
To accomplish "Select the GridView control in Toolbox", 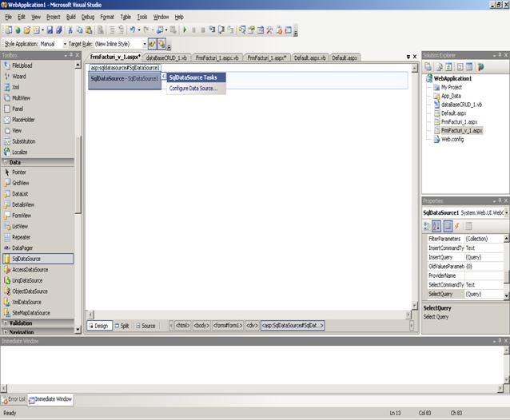I will (38, 183).
